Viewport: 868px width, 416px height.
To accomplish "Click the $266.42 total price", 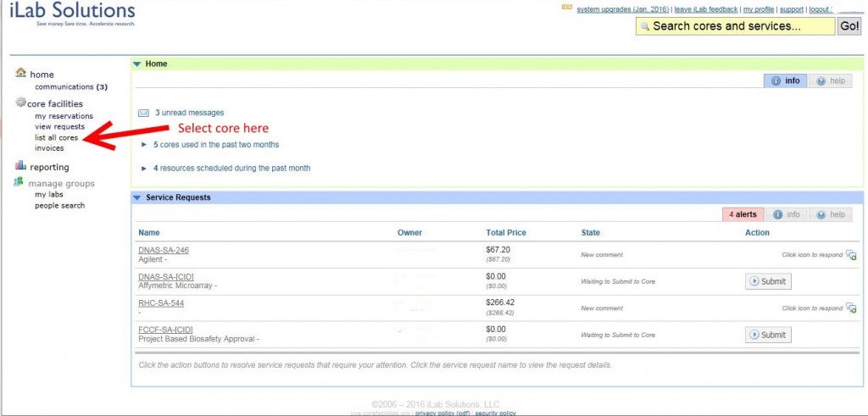I will click(500, 303).
